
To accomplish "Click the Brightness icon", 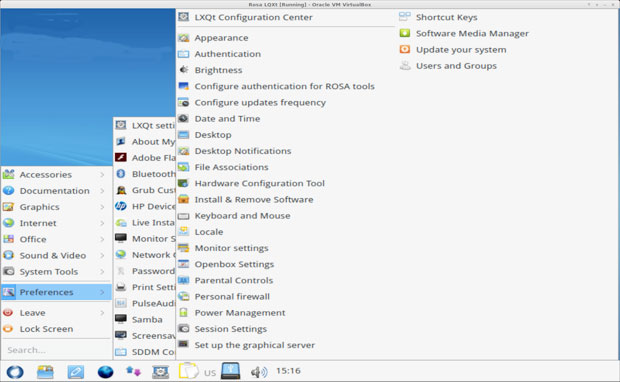I will (x=183, y=70).
